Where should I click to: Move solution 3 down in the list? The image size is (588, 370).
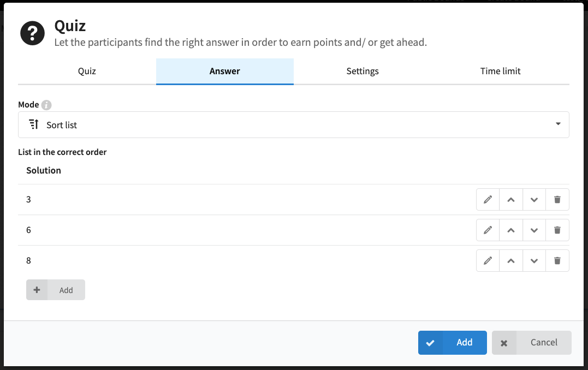pyautogui.click(x=534, y=199)
